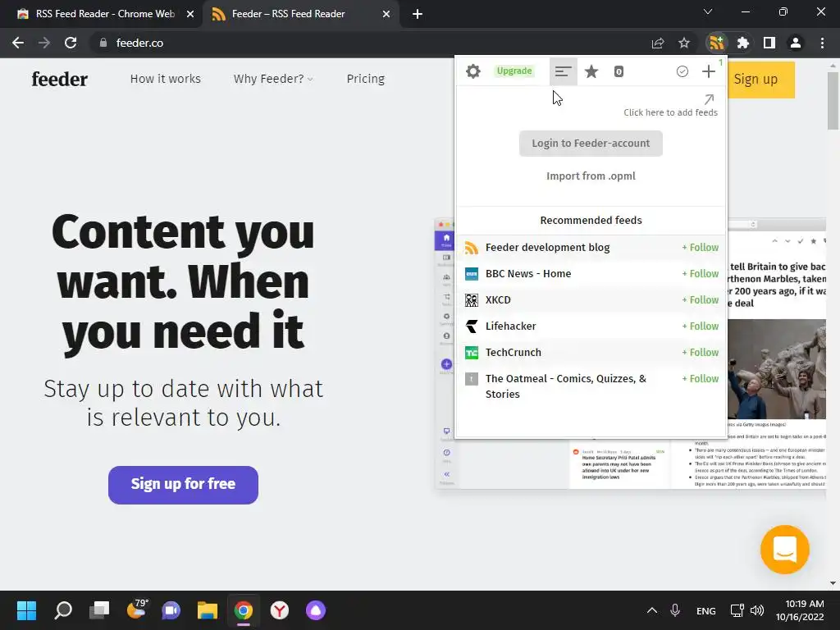Screen dimensions: 840x630
Task: Click Feeder extension icon in toolbar
Action: 717,43
